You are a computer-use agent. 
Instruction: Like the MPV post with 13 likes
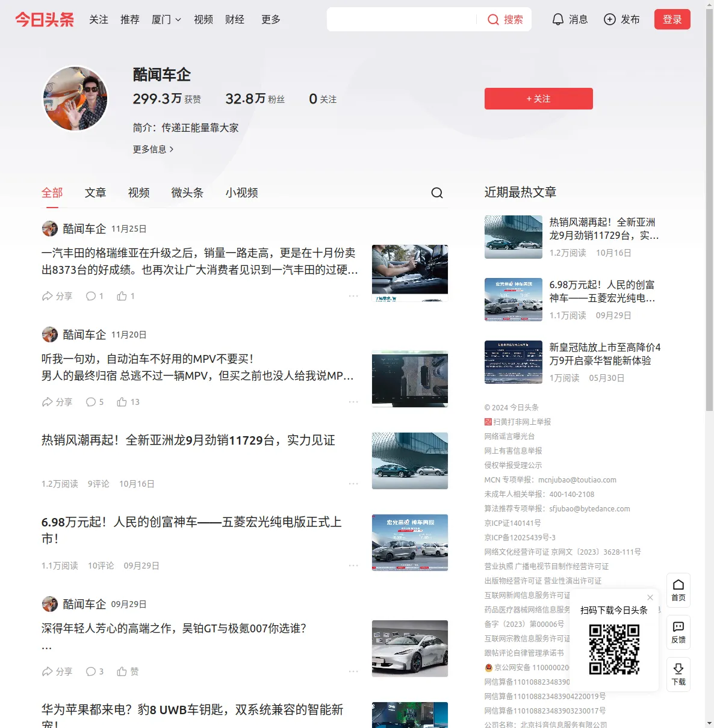(x=128, y=402)
